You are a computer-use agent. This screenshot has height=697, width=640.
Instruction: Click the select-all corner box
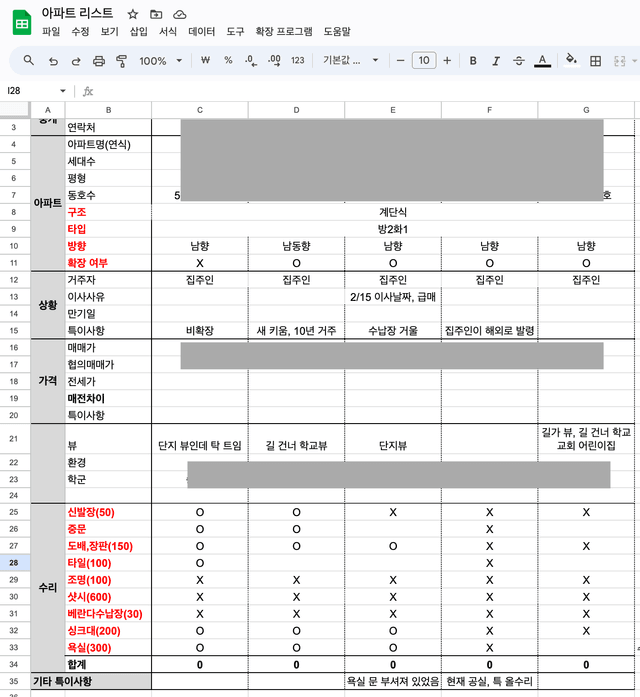(x=15, y=110)
